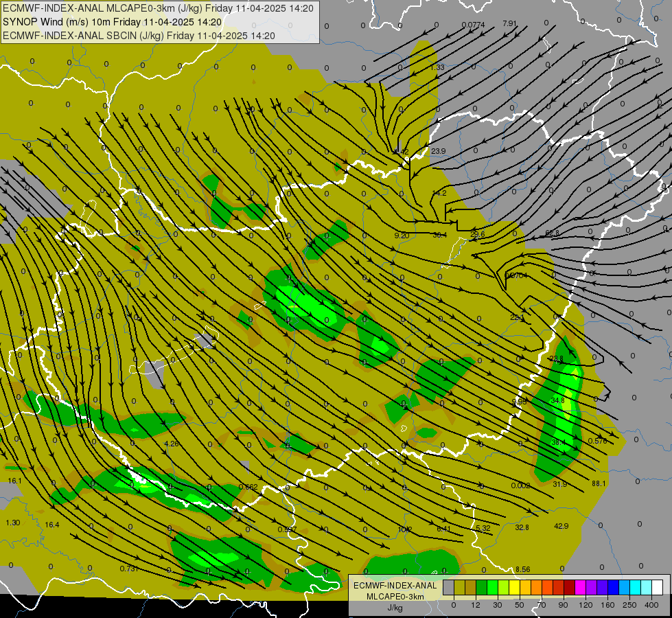
Task: Click the map value 0.0774
Action: pyautogui.click(x=473, y=25)
